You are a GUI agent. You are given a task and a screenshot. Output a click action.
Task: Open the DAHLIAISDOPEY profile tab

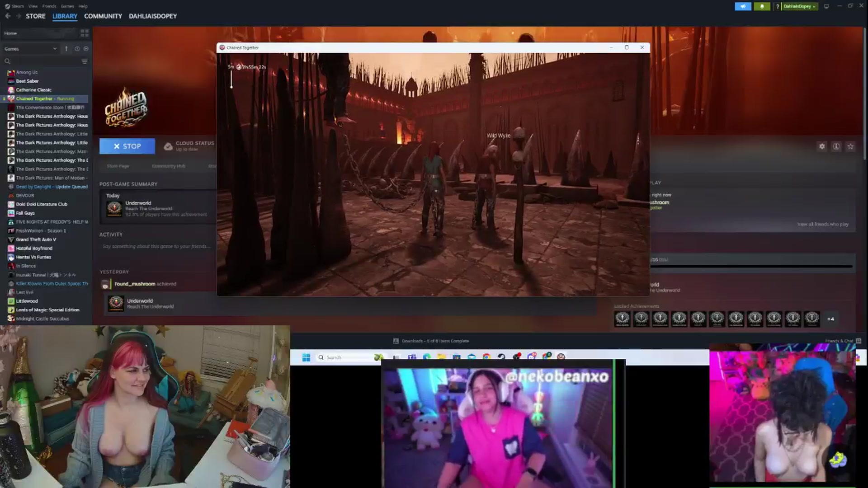[x=153, y=16]
